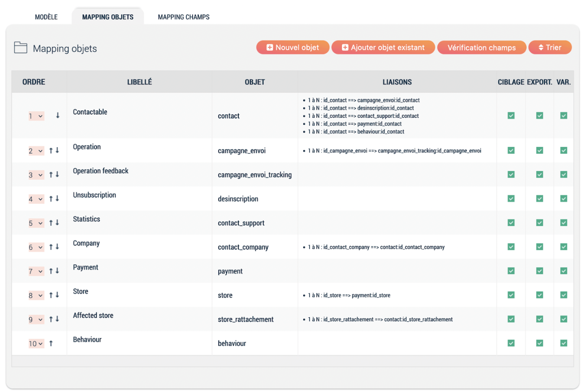Click the id_store payment liaison text
The width and height of the screenshot is (583, 392).
tap(349, 295)
